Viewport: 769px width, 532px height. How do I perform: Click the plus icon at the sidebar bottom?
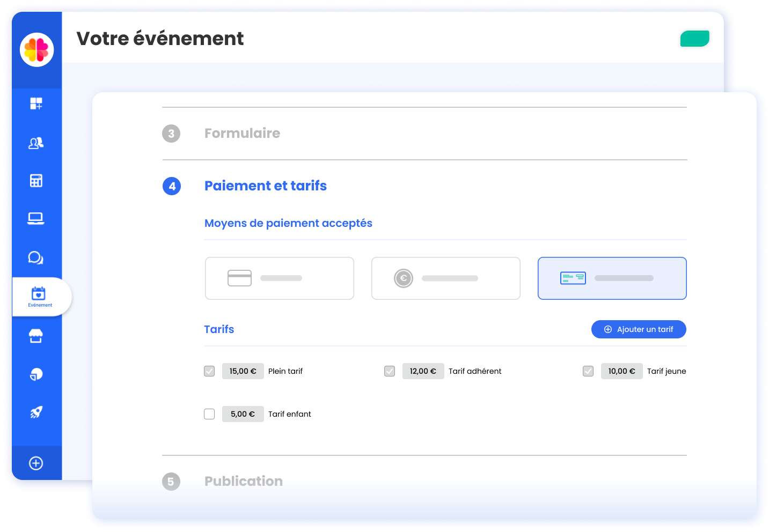click(36, 463)
